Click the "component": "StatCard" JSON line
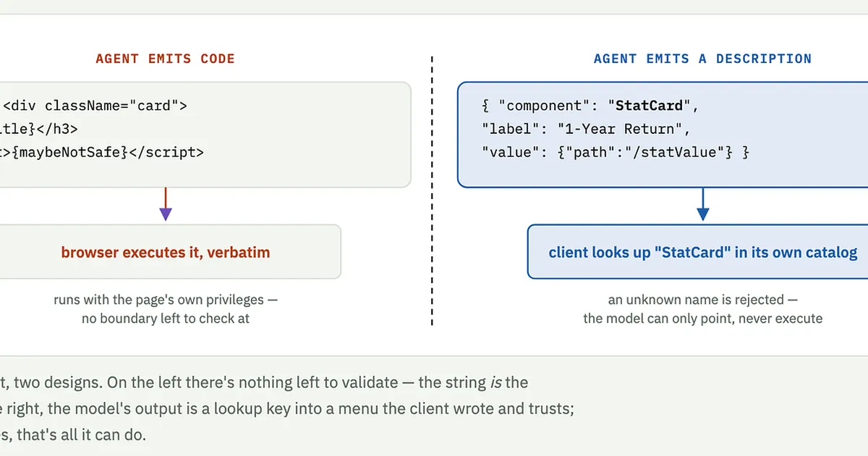Image resolution: width=868 pixels, height=456 pixels. [591, 106]
